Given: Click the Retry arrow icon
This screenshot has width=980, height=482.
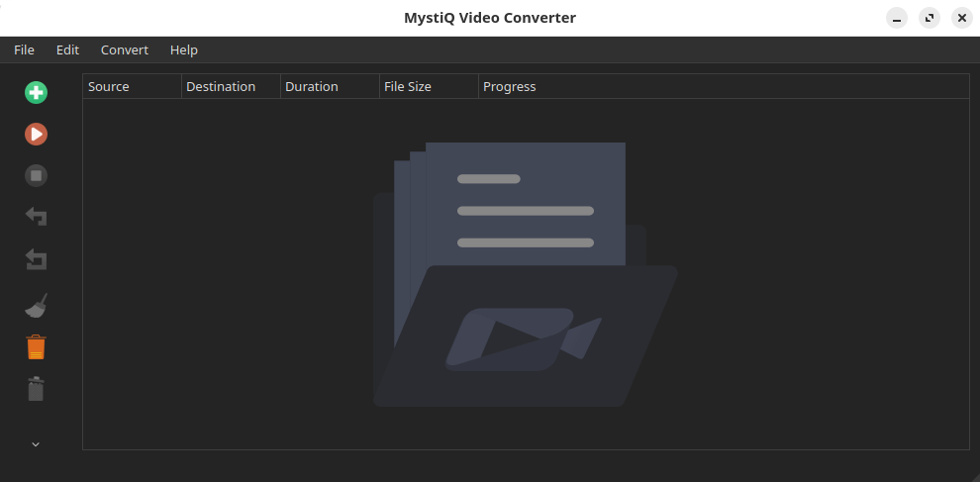Looking at the screenshot, I should (36, 217).
